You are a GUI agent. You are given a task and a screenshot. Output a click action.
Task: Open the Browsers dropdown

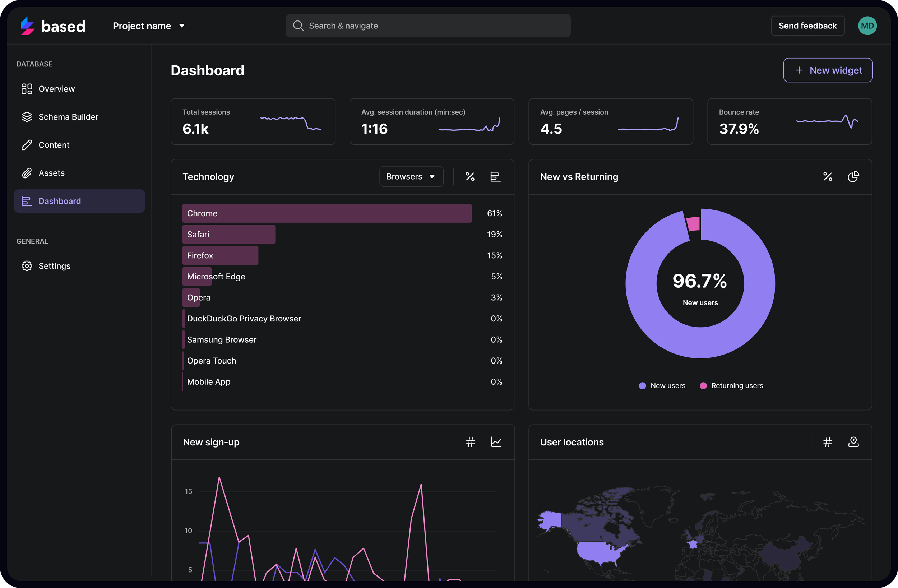point(411,177)
